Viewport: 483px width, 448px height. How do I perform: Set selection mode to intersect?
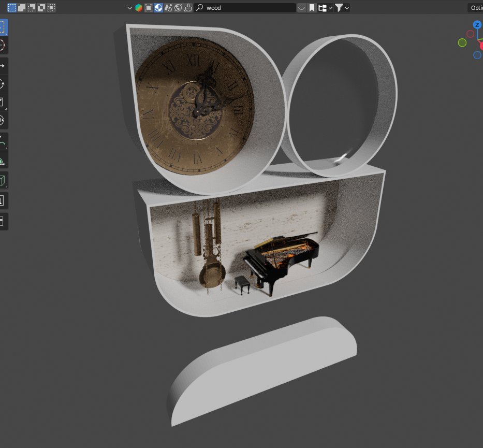pos(51,8)
